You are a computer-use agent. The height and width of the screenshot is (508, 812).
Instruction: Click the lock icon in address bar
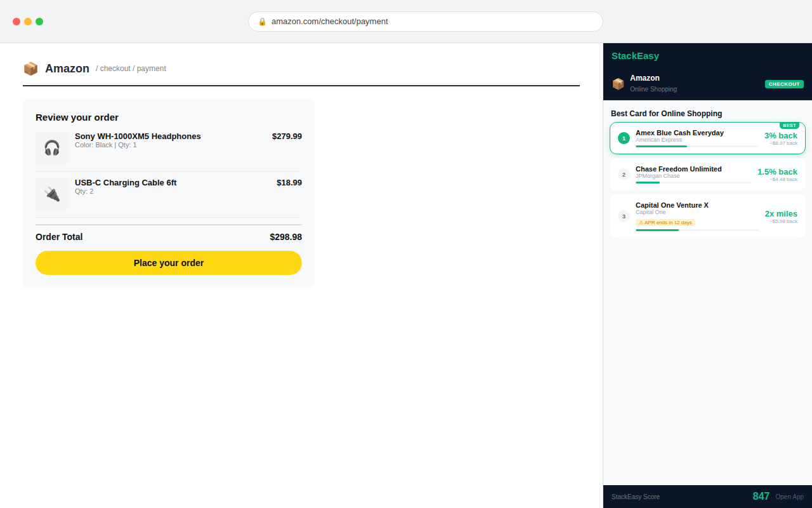(x=262, y=22)
